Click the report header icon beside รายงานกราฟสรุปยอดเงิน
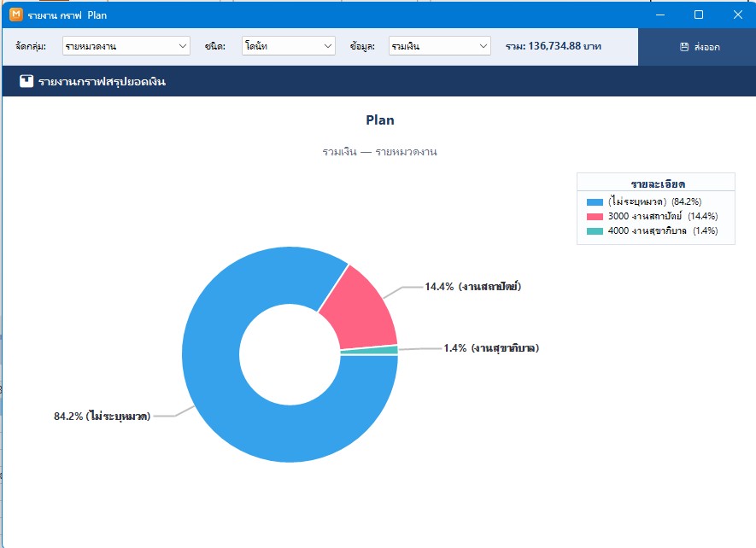This screenshot has height=548, width=756. (26, 81)
